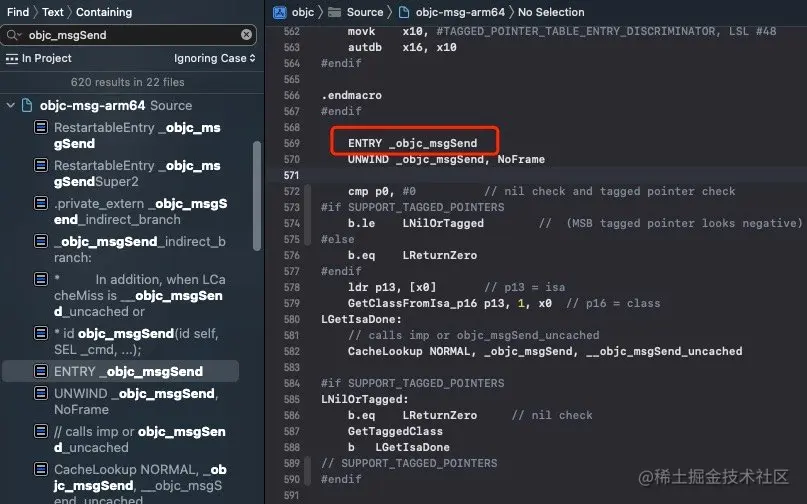Select result CacheLookup NORMAL, _objc_msgSend

pos(140,484)
